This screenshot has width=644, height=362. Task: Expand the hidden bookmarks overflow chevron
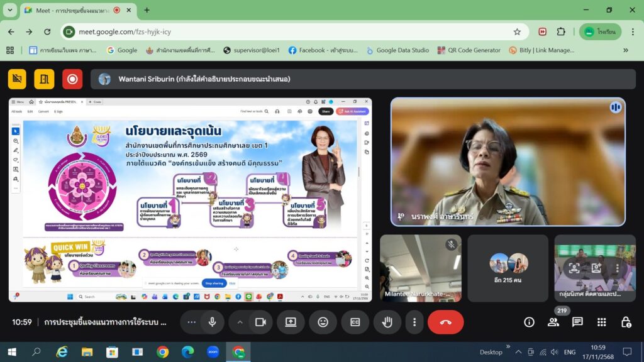tap(626, 50)
